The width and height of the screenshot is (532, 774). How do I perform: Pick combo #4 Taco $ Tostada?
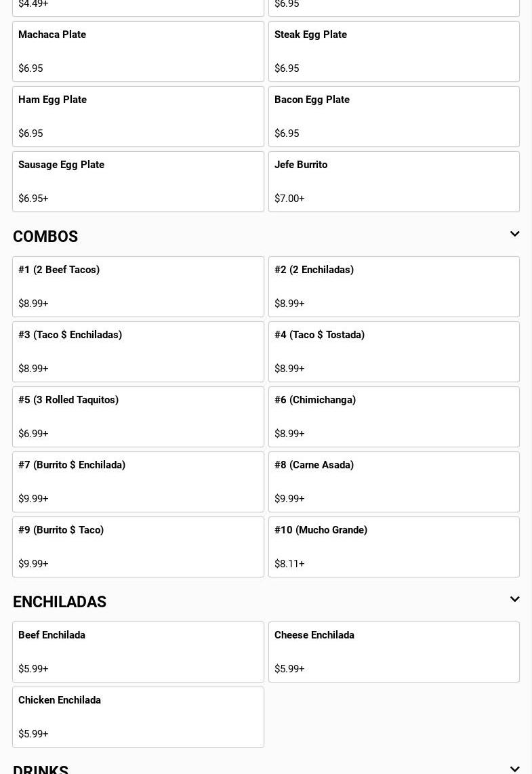(394, 352)
